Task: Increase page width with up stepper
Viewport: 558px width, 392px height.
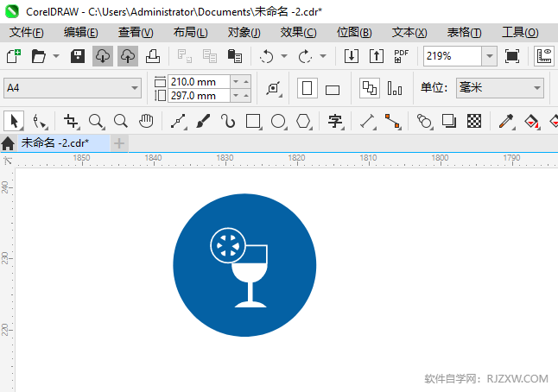Action: (x=246, y=82)
